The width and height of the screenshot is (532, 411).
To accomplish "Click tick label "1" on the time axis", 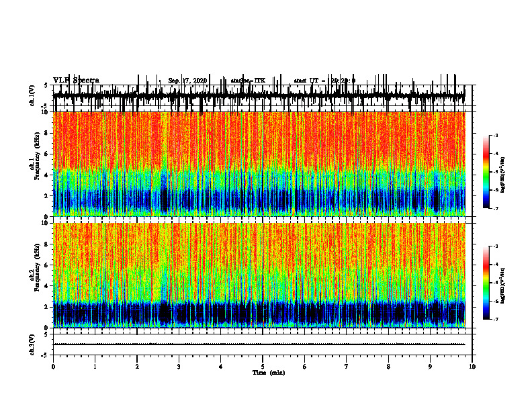I will (95, 367).
